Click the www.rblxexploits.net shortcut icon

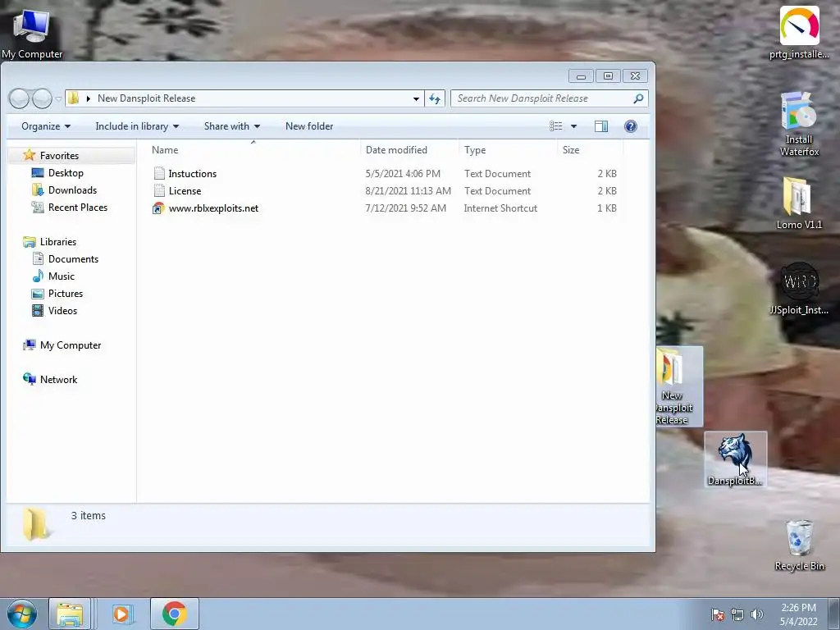(158, 208)
